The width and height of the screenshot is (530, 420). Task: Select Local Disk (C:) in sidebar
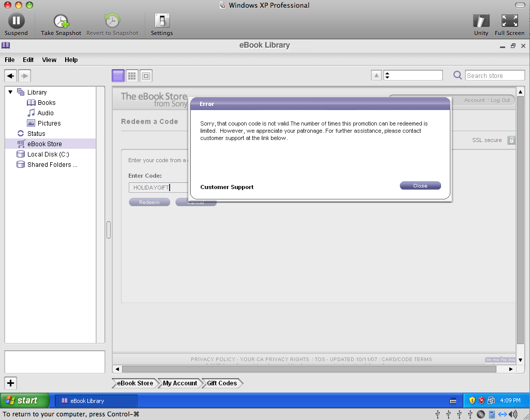(x=48, y=154)
